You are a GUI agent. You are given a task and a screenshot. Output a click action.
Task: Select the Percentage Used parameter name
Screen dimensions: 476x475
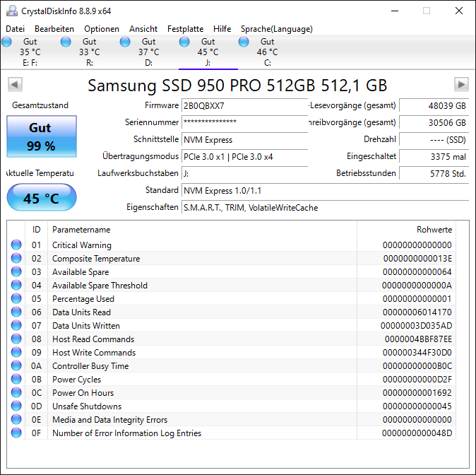[x=83, y=299]
